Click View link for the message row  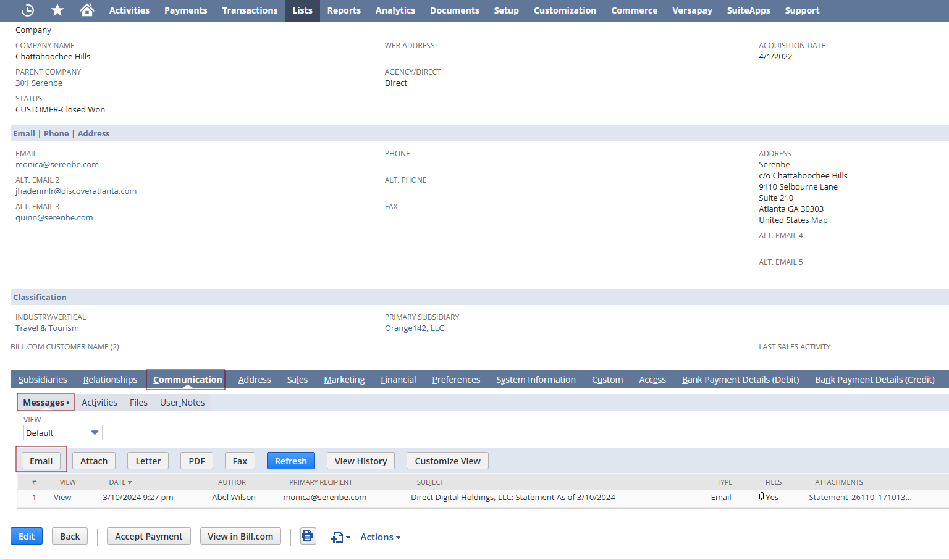62,498
